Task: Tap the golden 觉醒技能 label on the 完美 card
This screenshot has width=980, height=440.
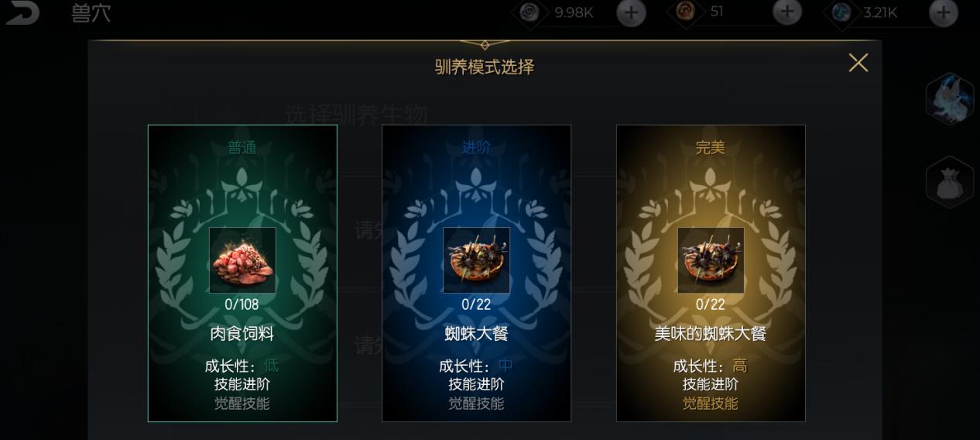Action: [x=711, y=403]
